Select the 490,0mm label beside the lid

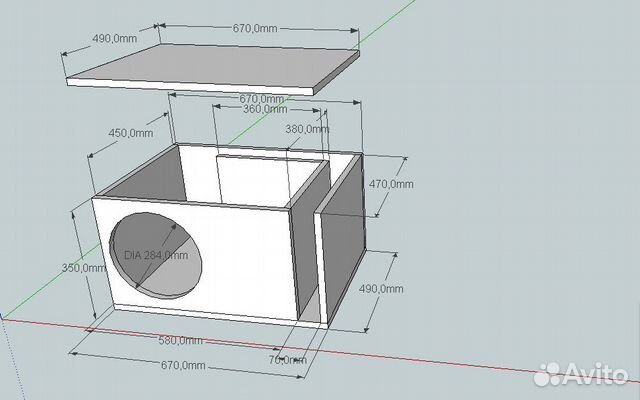click(113, 38)
